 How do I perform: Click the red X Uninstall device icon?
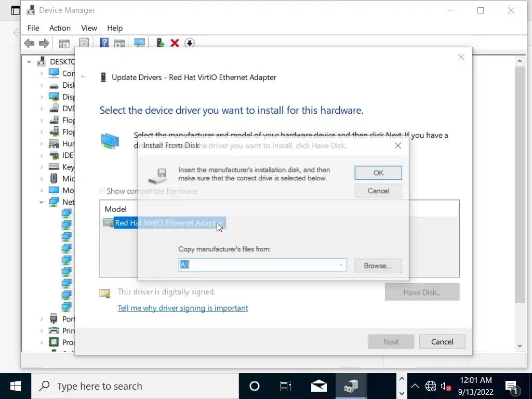[x=175, y=43]
